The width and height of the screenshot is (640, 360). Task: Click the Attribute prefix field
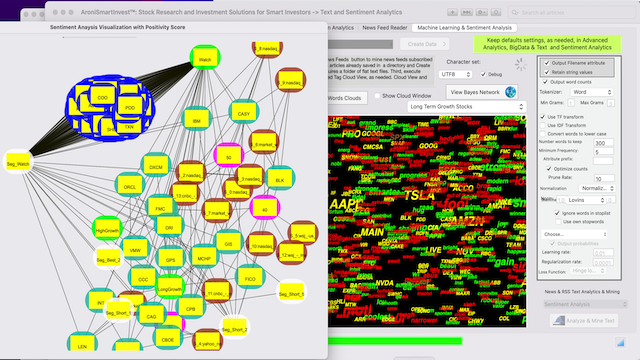(603, 160)
